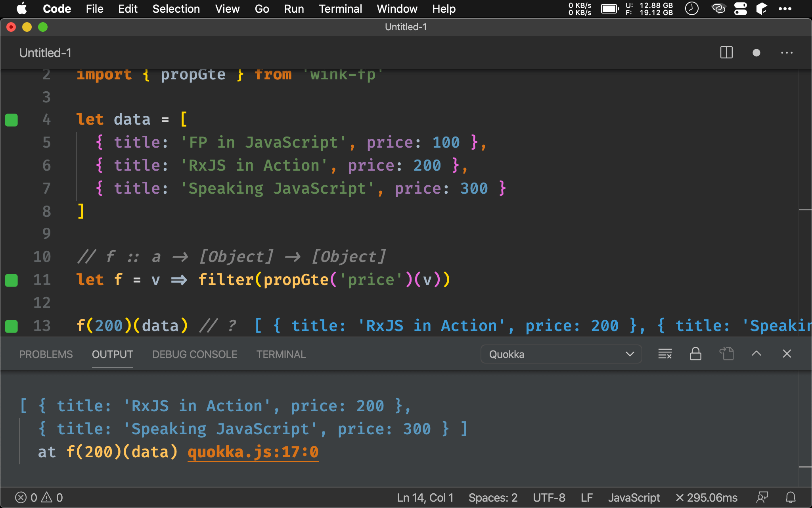This screenshot has width=812, height=508.
Task: Click the notifications bell icon
Action: coord(790,497)
